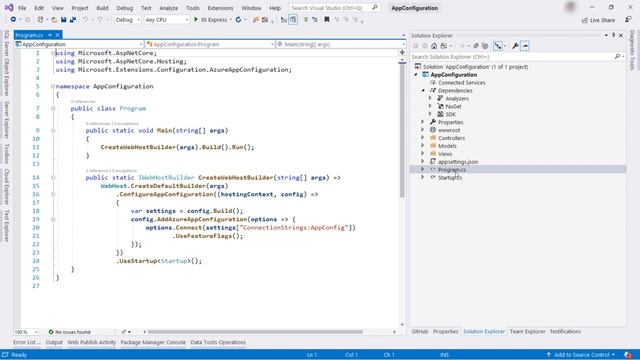Screen dimensions: 640x360
Task: Click the Collapse All icon in Solution Explorer
Action: (476, 46)
